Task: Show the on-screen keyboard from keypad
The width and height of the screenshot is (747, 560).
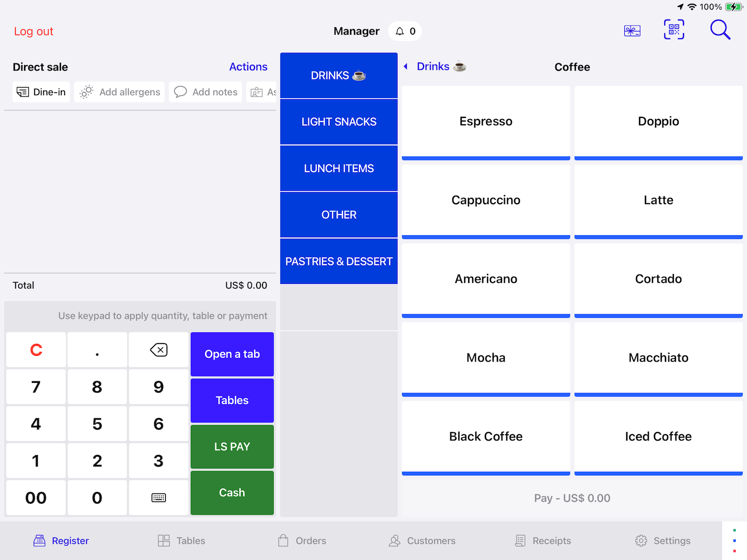Action: click(x=158, y=498)
